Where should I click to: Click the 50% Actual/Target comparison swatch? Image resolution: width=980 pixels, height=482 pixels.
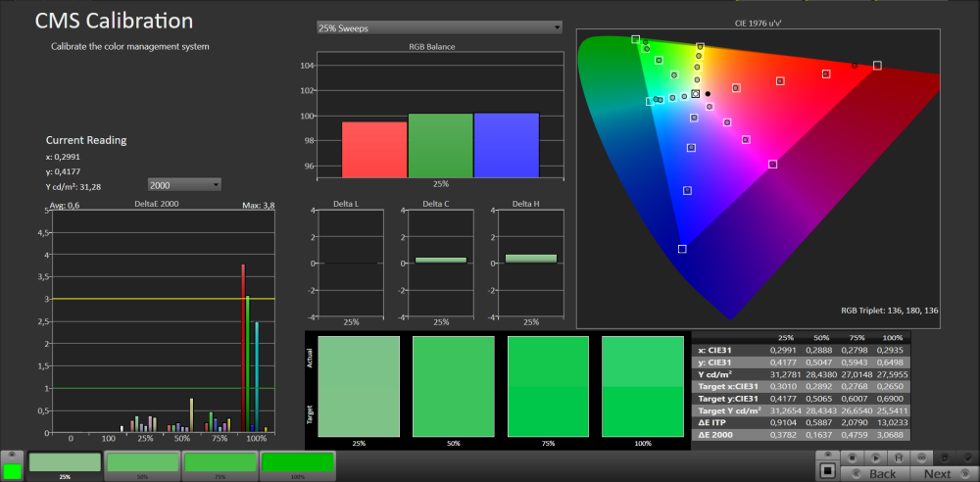(x=453, y=386)
